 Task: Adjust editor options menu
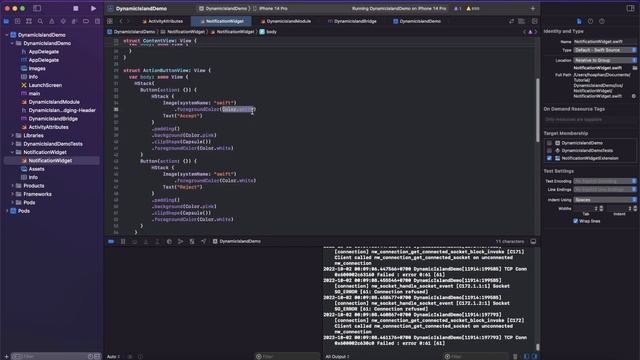(522, 21)
